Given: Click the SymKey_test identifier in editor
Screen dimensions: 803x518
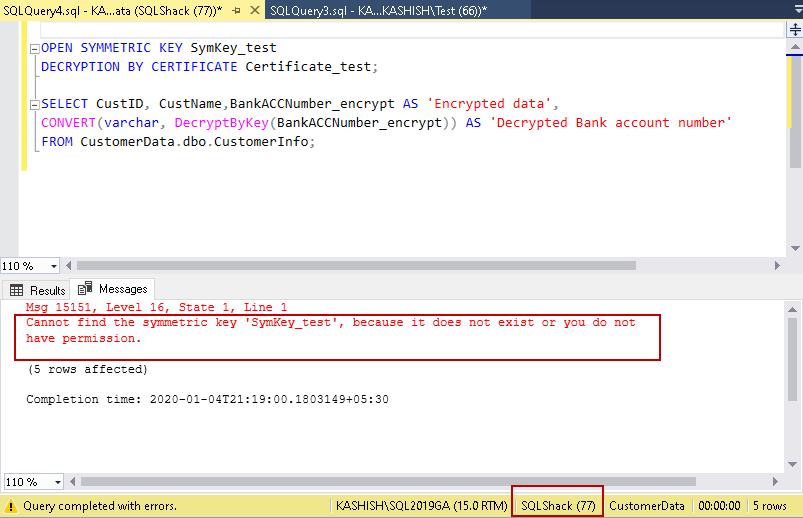Looking at the screenshot, I should [234, 48].
